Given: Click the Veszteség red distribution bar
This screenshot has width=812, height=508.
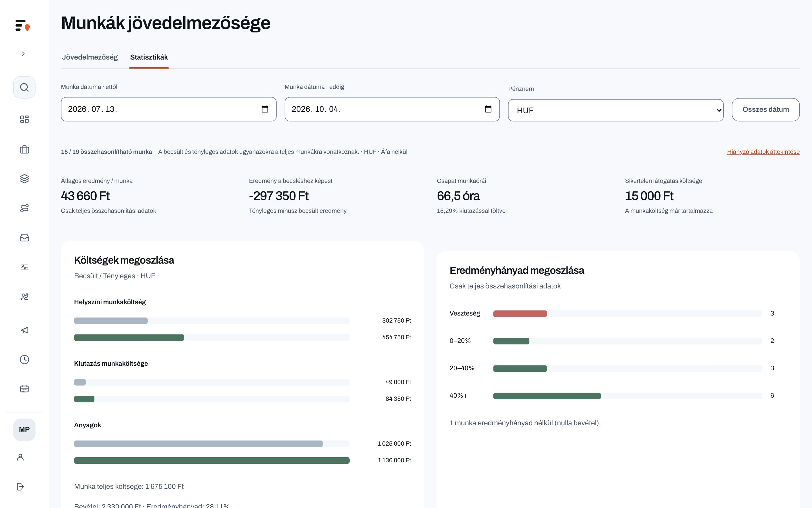Looking at the screenshot, I should coord(520,314).
